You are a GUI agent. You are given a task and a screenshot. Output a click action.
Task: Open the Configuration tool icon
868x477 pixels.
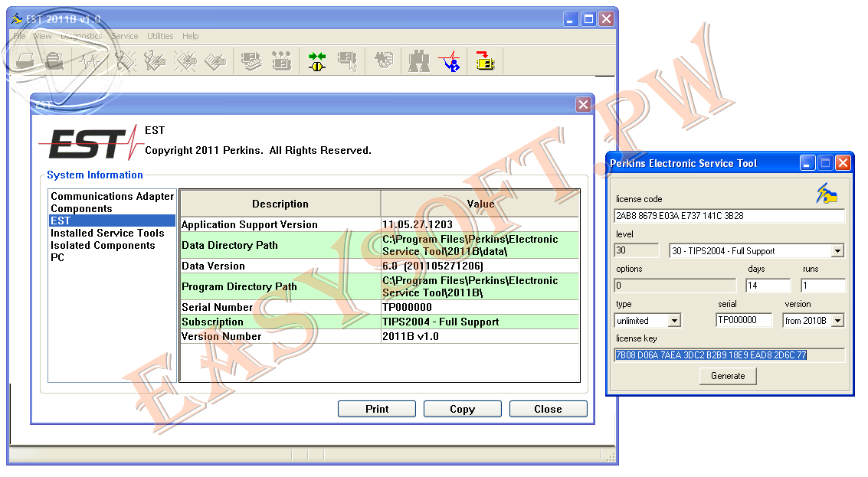point(281,61)
